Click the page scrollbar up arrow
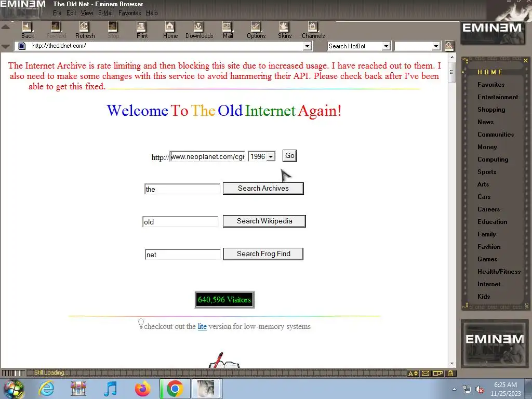The width and height of the screenshot is (532, 399). pos(452,58)
